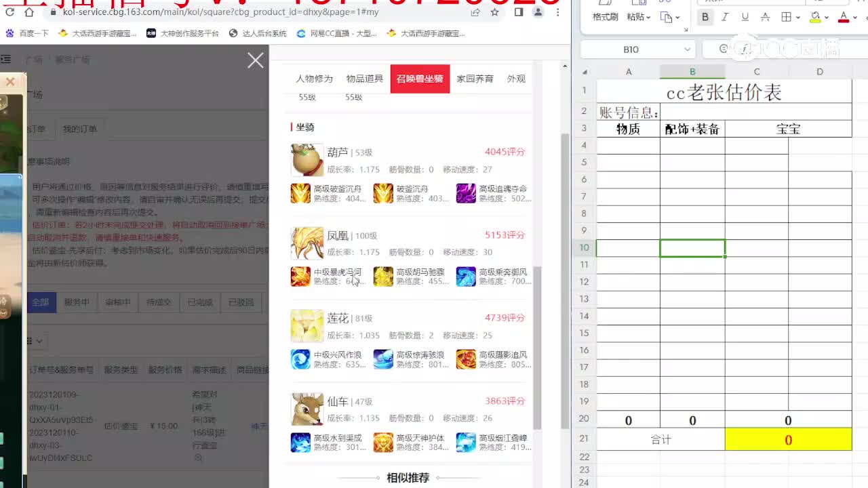Image resolution: width=868 pixels, height=488 pixels.
Task: Open the browser side panel
Action: 519,12
